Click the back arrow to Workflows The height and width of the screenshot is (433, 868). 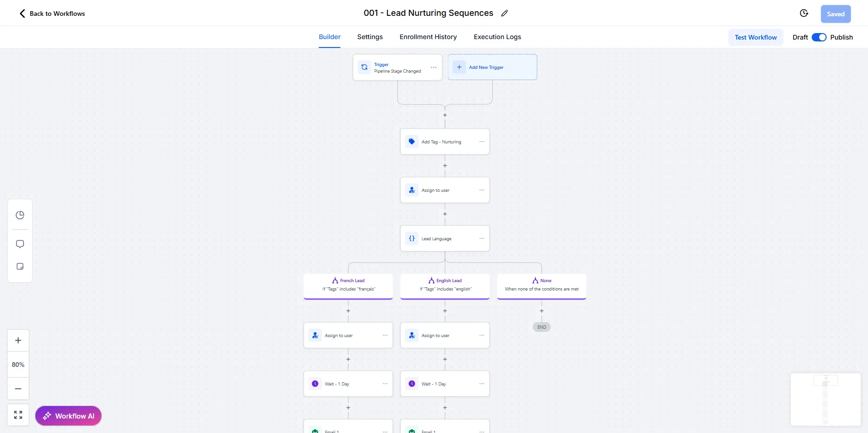point(22,14)
